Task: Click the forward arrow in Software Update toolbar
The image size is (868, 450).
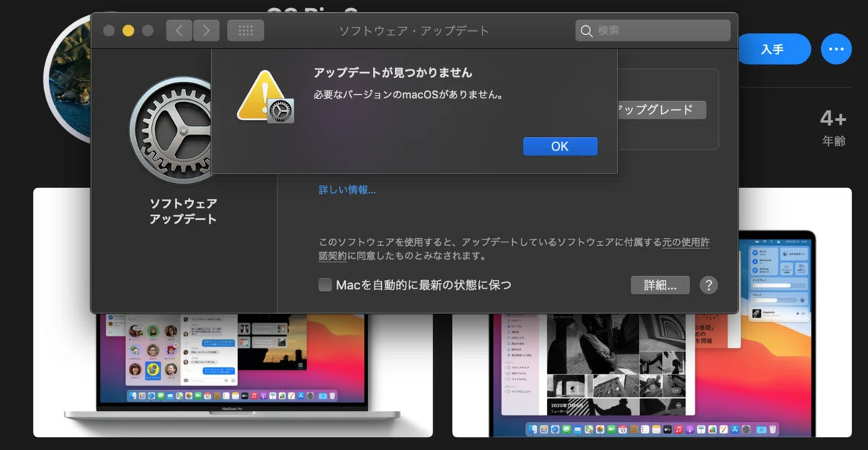Action: click(x=206, y=30)
